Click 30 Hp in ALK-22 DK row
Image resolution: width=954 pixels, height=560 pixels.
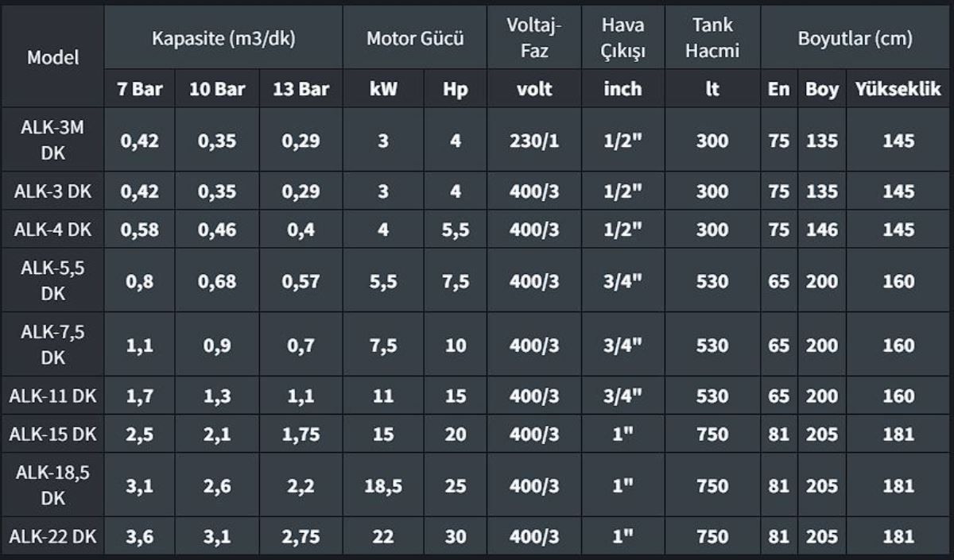pos(456,538)
